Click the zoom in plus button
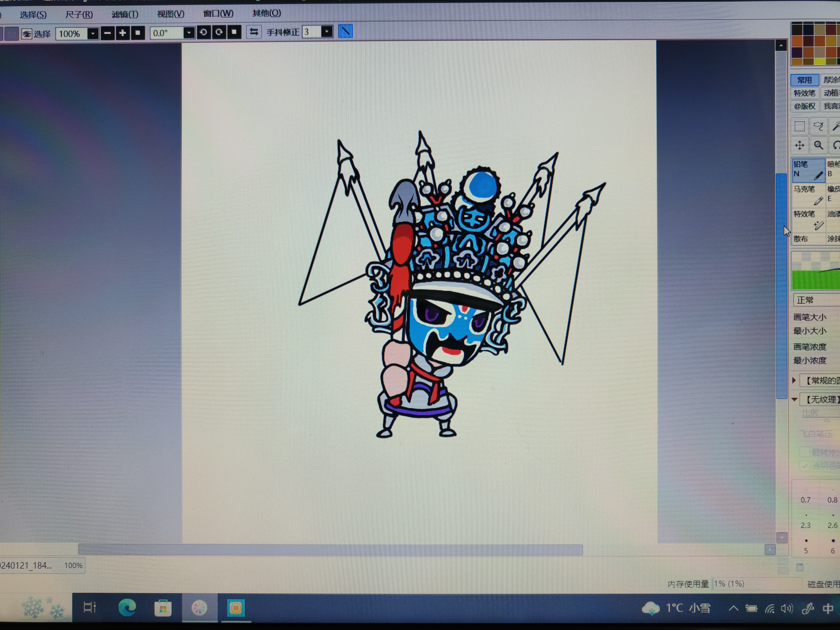This screenshot has width=840, height=630. 122,33
